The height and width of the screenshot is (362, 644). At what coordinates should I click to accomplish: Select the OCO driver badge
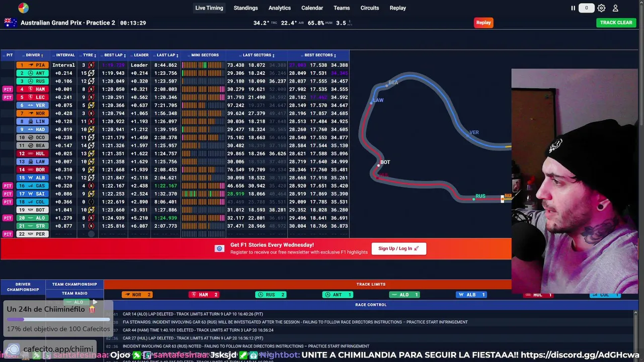click(33, 138)
